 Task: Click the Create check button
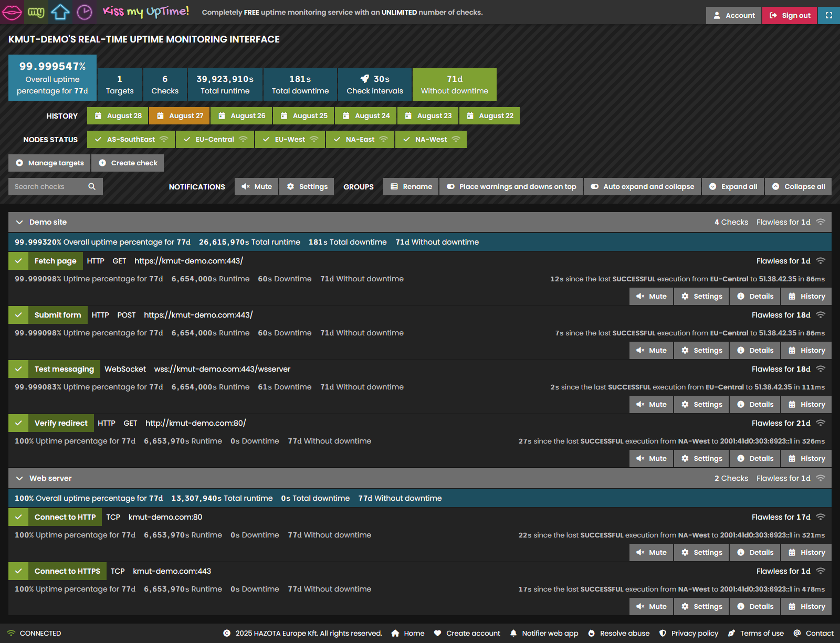[128, 163]
